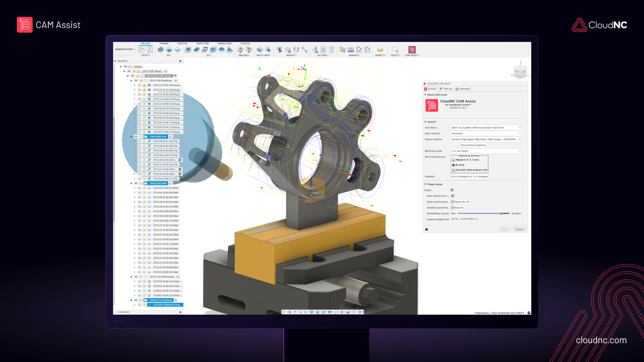Open the Turning ribbon tab
The height and width of the screenshot is (362, 644).
tap(164, 44)
